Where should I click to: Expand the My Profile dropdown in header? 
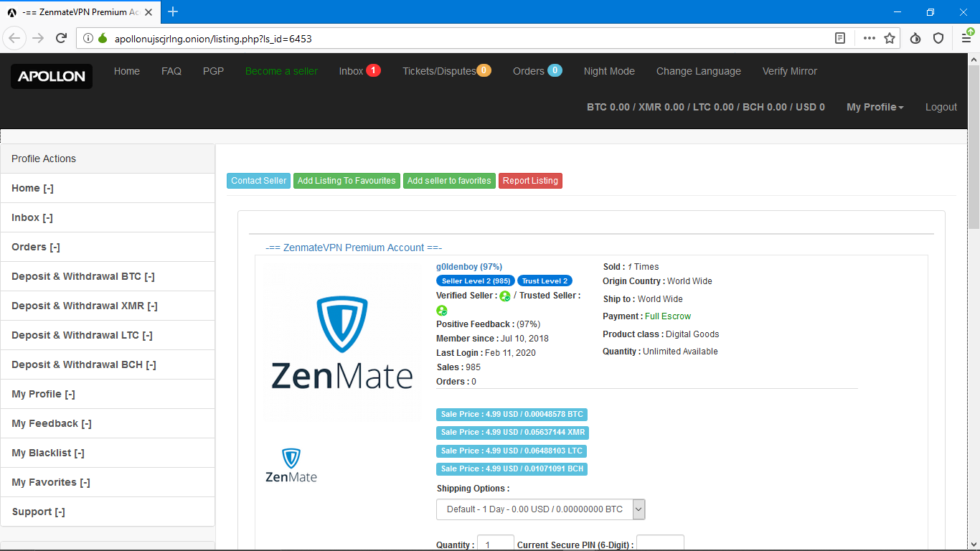click(875, 107)
